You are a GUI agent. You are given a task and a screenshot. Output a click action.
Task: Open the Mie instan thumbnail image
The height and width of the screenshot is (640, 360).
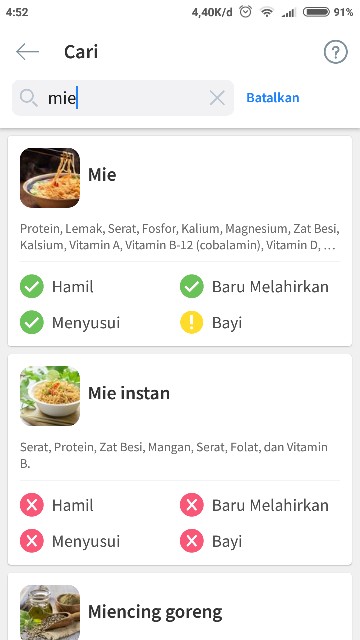50,396
